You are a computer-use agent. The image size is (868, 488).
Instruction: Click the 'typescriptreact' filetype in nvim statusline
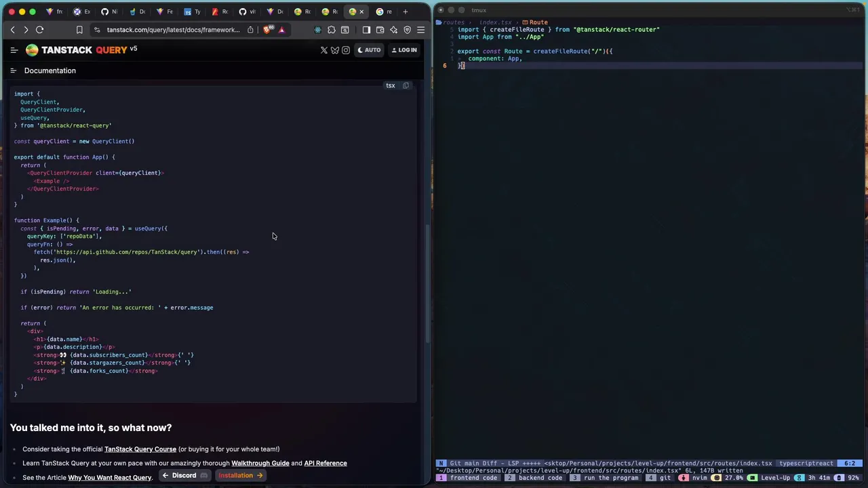pyautogui.click(x=806, y=464)
